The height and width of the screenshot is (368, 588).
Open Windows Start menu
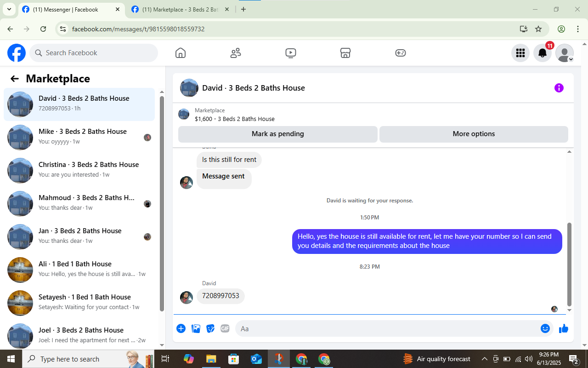click(11, 359)
